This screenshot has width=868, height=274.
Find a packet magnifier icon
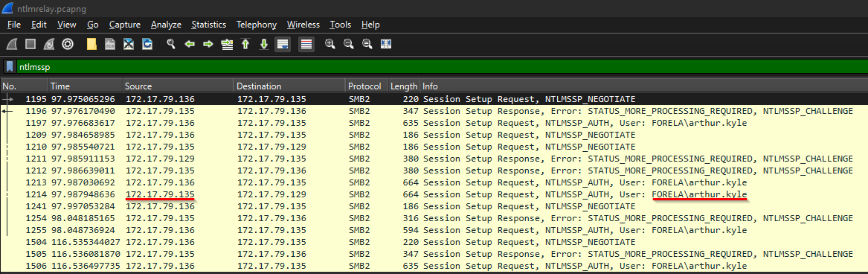click(172, 44)
